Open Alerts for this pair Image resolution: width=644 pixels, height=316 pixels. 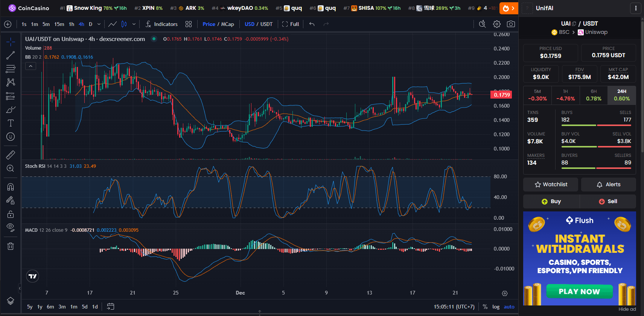[x=608, y=184]
